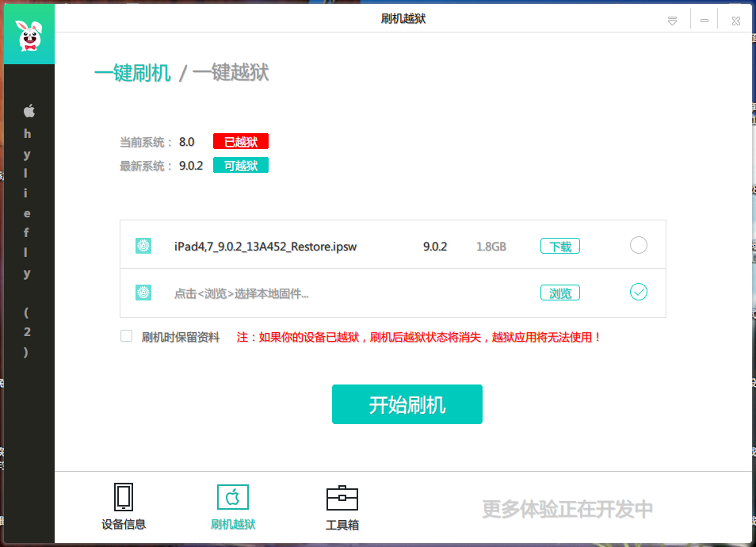Switch to the 一键越狱 tab

(234, 72)
